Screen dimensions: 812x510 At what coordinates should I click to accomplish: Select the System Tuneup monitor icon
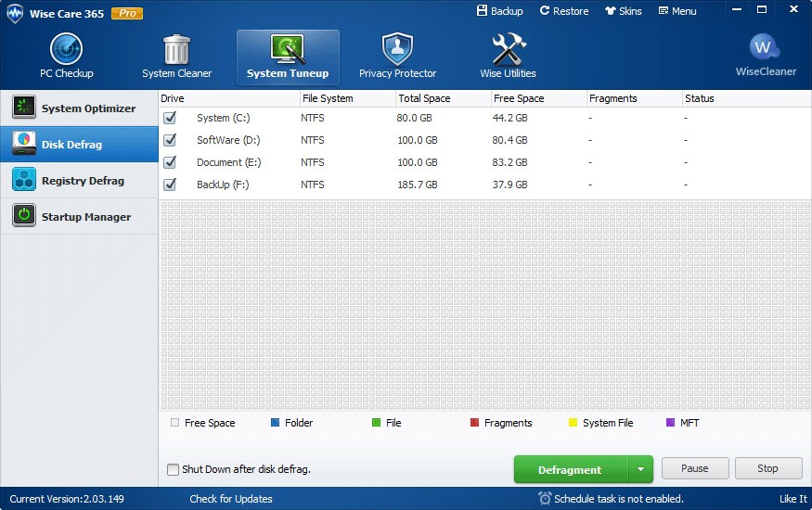[x=288, y=48]
